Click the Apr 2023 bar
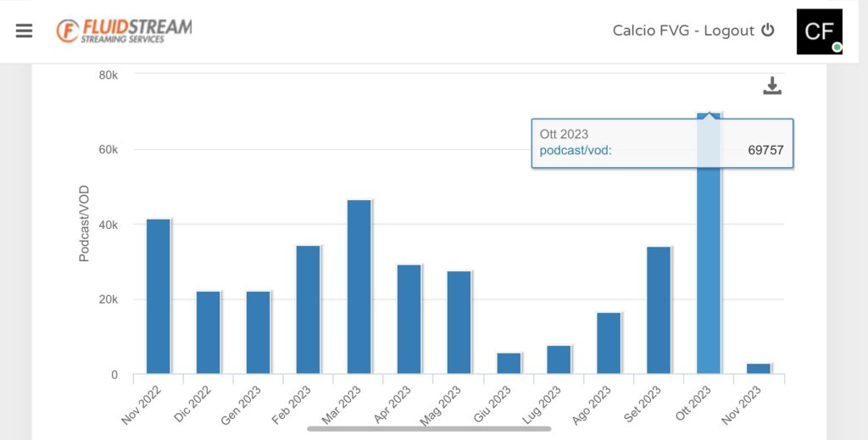Image resolution: width=868 pixels, height=440 pixels. [409, 319]
